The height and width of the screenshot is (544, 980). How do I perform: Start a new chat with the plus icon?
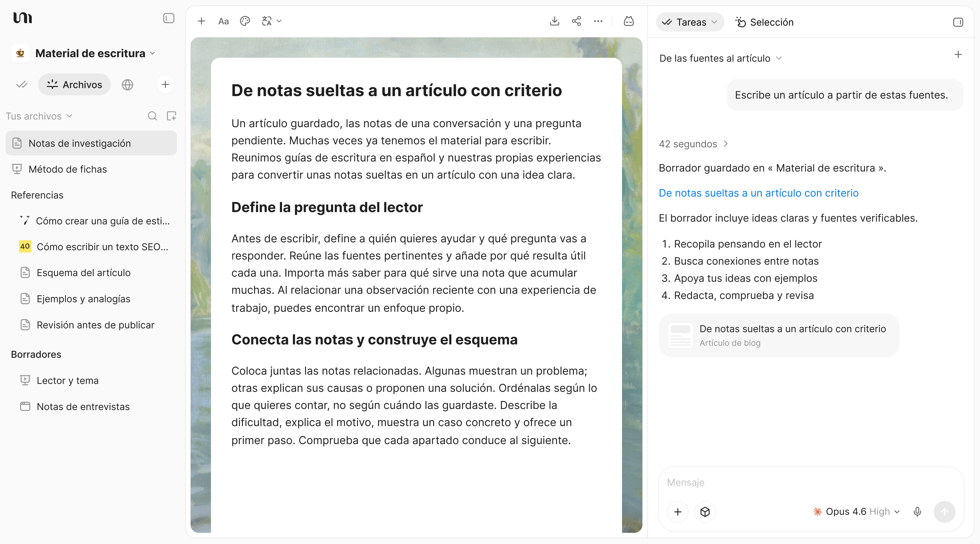[958, 55]
